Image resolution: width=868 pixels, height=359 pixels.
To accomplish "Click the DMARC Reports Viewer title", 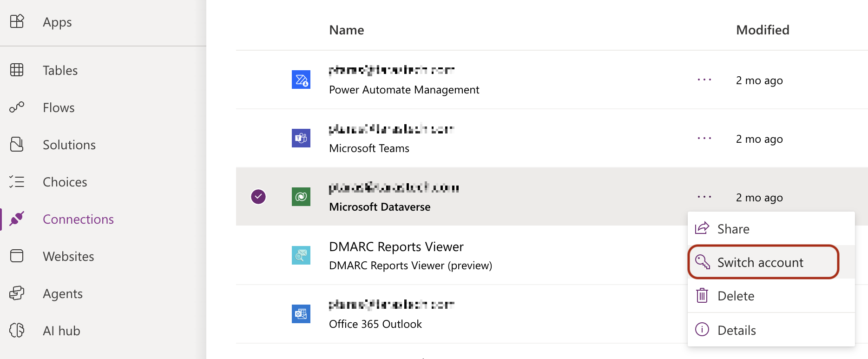I will [x=396, y=246].
